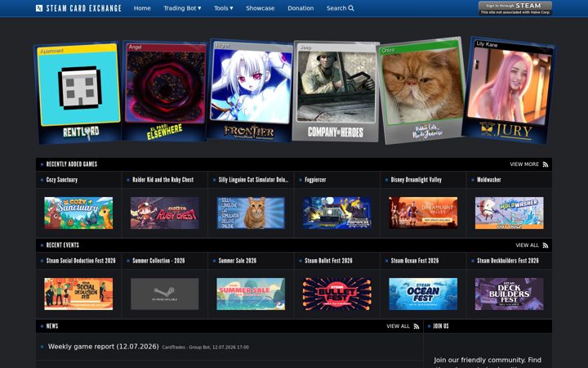The width and height of the screenshot is (588, 368).
Task: Open the Cozy Sanctuary title link
Action: click(62, 179)
